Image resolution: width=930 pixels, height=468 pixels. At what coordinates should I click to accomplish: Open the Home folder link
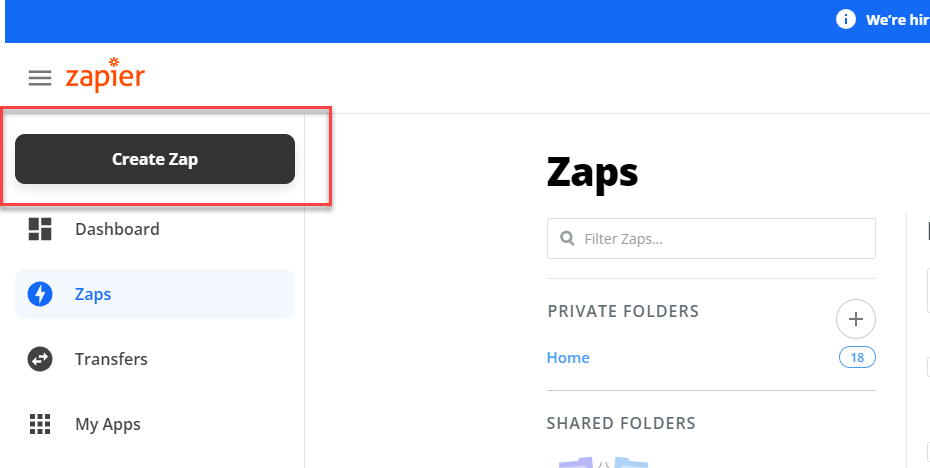tap(568, 358)
